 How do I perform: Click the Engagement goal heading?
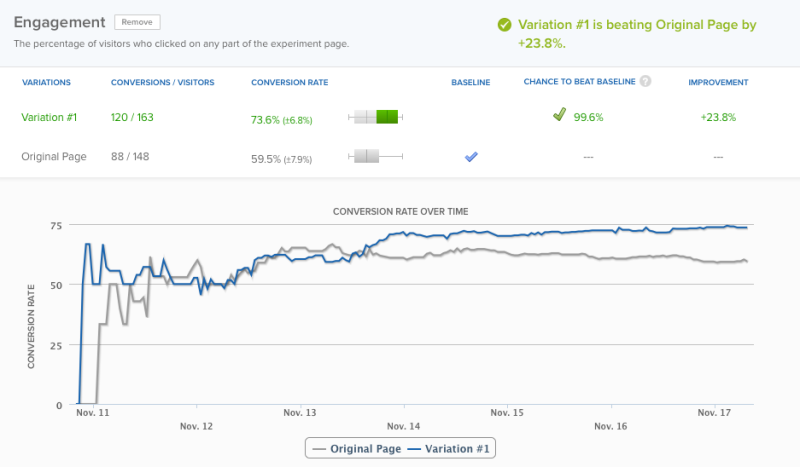click(59, 22)
